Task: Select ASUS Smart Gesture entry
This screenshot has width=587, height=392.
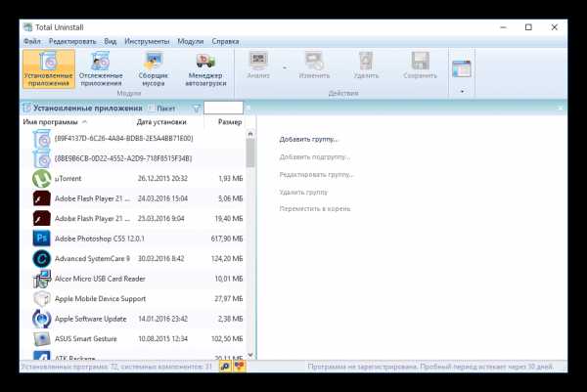Action: 86,339
